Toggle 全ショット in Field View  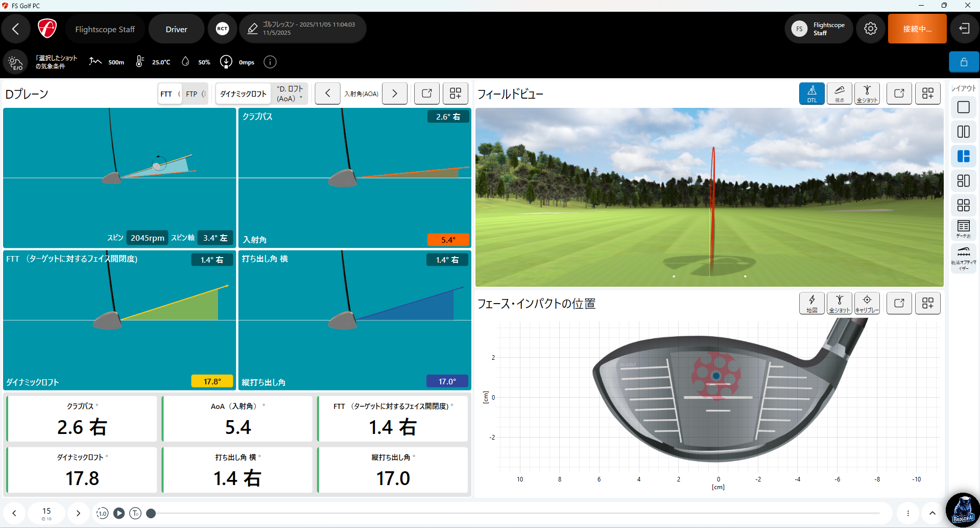click(867, 94)
